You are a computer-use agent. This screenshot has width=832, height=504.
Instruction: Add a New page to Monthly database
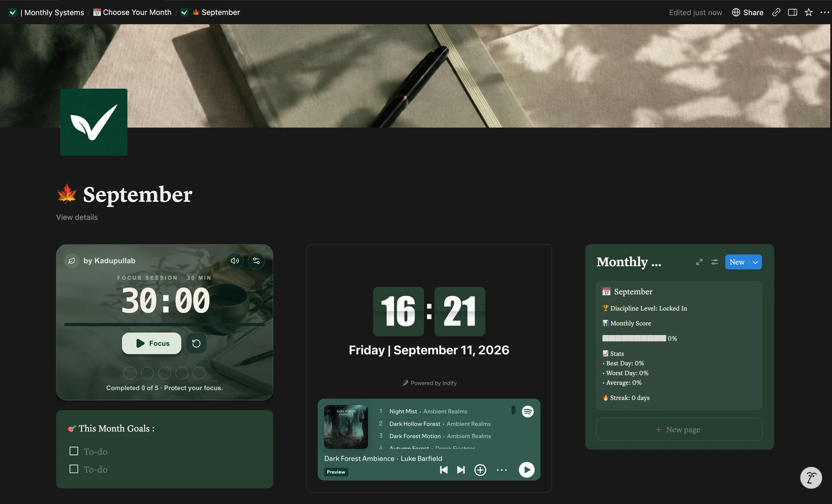pyautogui.click(x=679, y=430)
